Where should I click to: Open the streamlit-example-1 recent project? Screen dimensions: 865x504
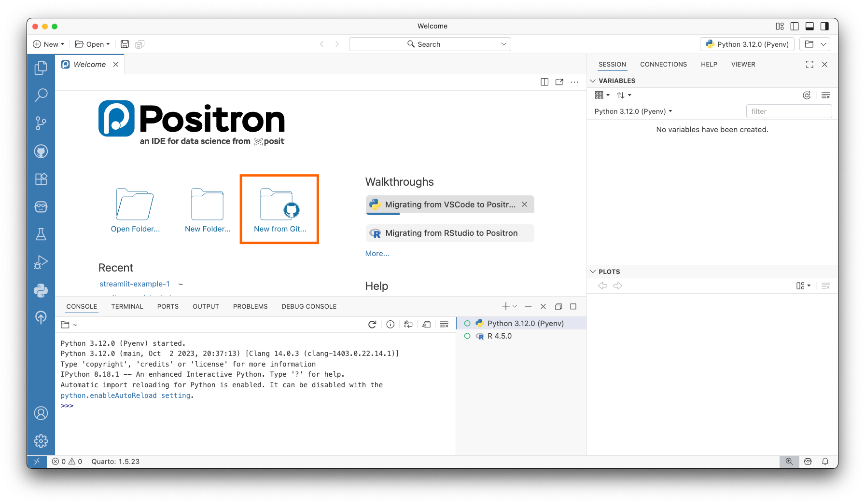(x=135, y=284)
